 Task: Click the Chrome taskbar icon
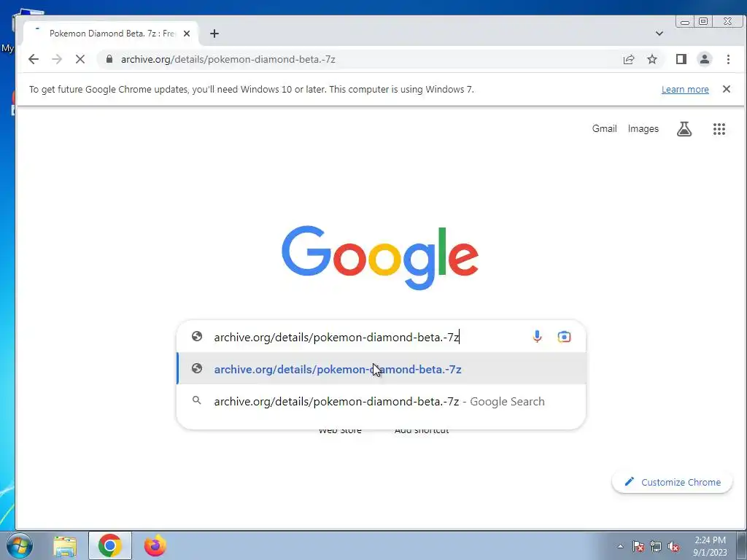pos(109,545)
